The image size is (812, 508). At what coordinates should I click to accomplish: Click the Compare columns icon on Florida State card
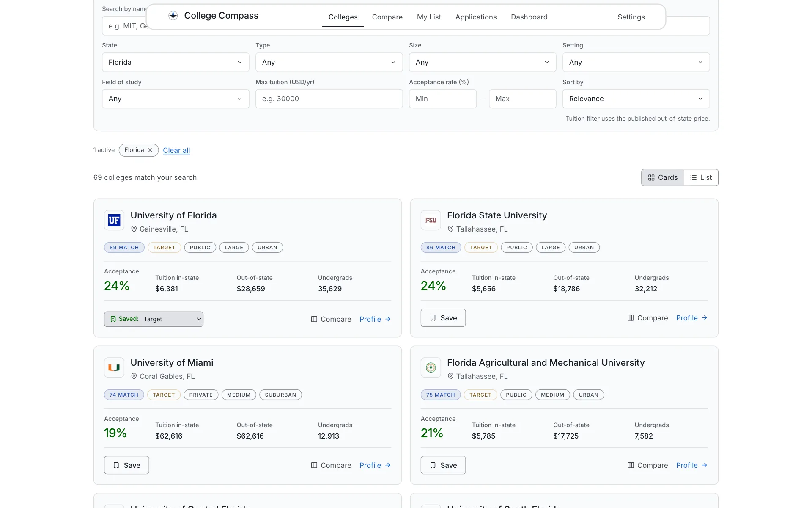pos(631,318)
